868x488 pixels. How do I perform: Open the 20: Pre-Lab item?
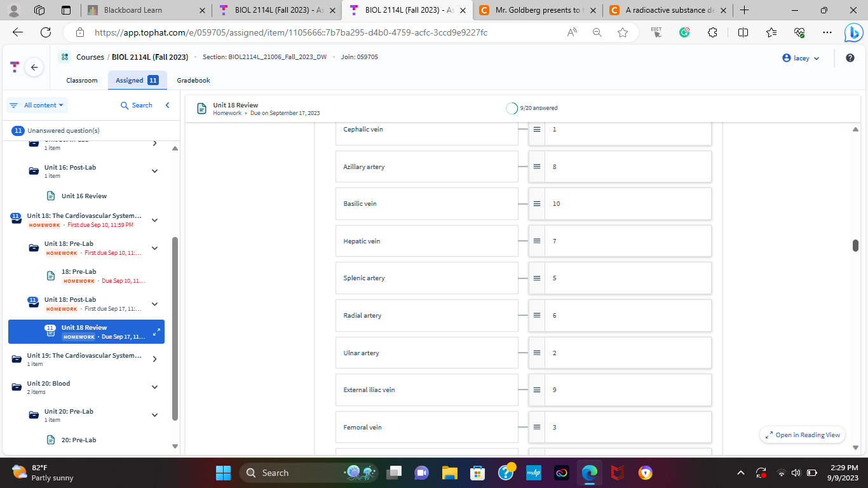(x=79, y=440)
